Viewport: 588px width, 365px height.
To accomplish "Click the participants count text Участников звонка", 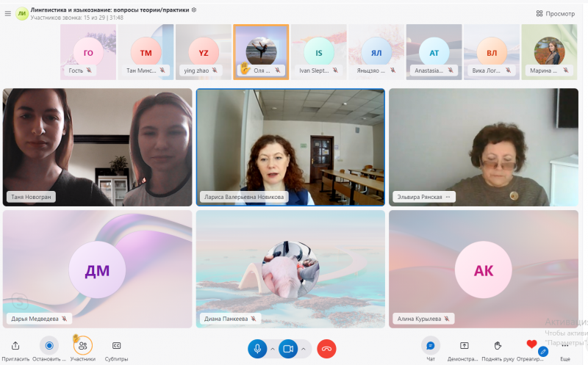I will pyautogui.click(x=77, y=18).
